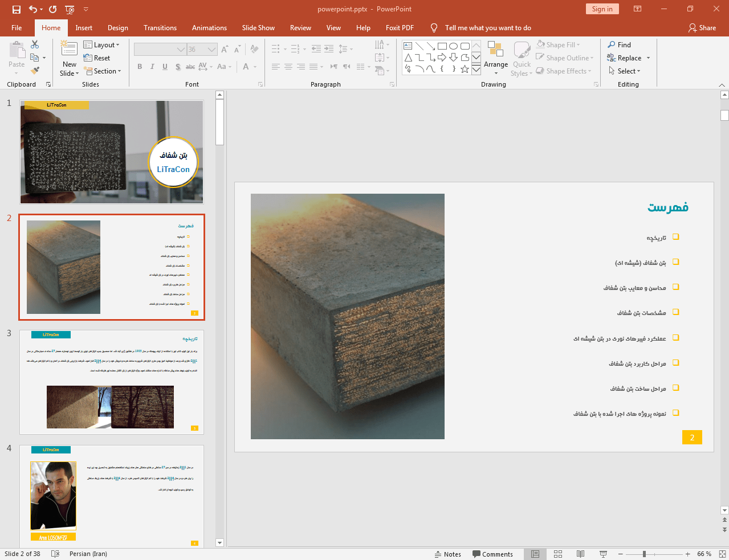Click spell check icon in status bar

click(x=55, y=554)
